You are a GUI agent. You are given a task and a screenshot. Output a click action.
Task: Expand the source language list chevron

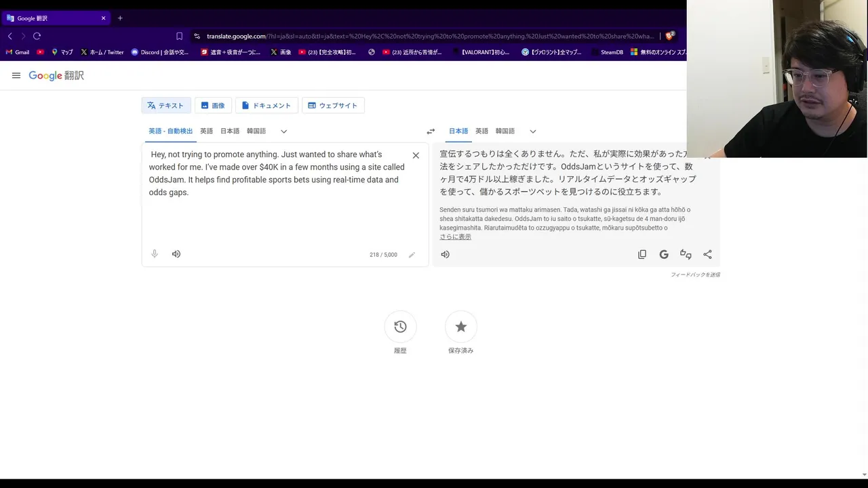coord(283,131)
